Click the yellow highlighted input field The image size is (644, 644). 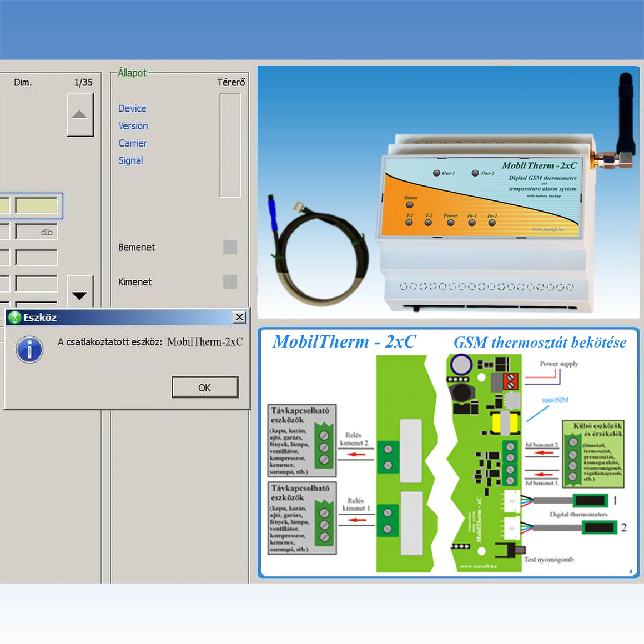click(x=37, y=206)
